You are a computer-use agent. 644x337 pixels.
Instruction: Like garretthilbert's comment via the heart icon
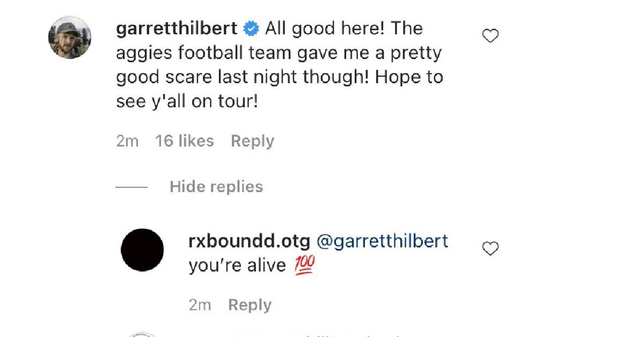(490, 35)
